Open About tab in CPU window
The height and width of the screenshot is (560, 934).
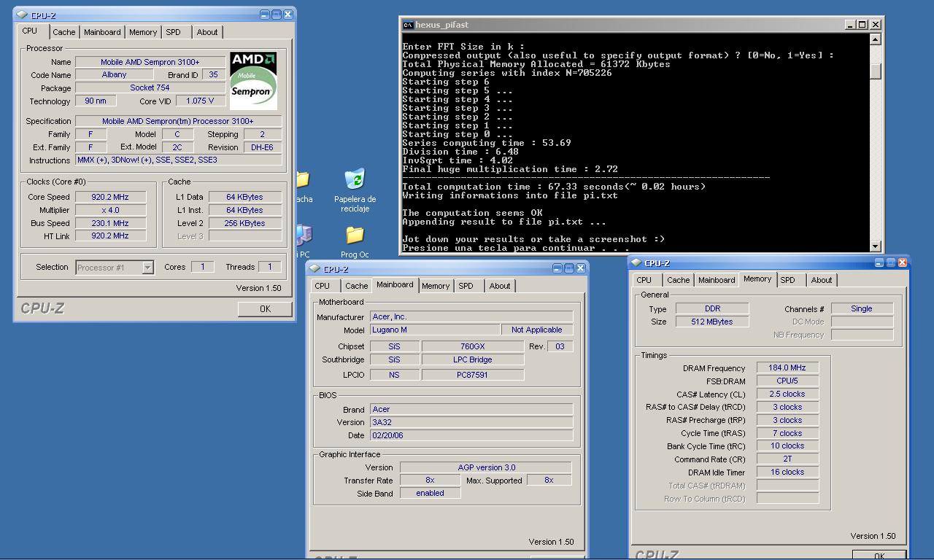(x=207, y=32)
